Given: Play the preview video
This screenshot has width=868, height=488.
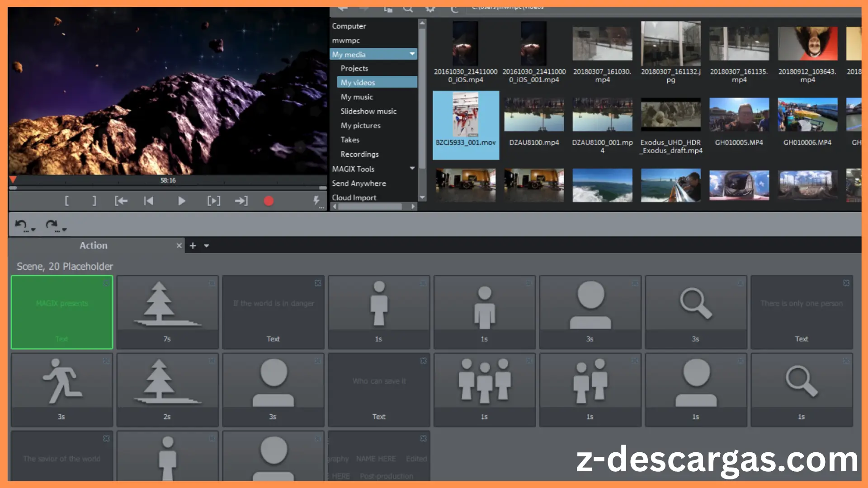Looking at the screenshot, I should point(181,201).
